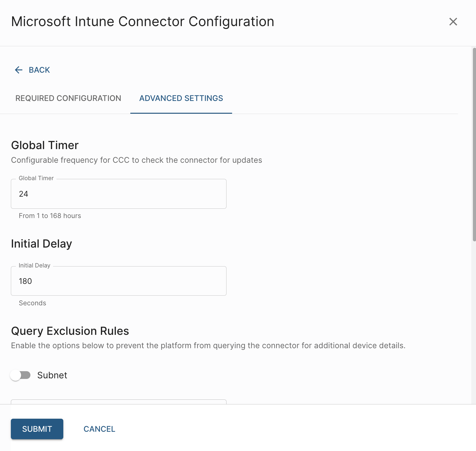Click the Global Timer input field
This screenshot has height=451, width=476.
[x=119, y=194]
